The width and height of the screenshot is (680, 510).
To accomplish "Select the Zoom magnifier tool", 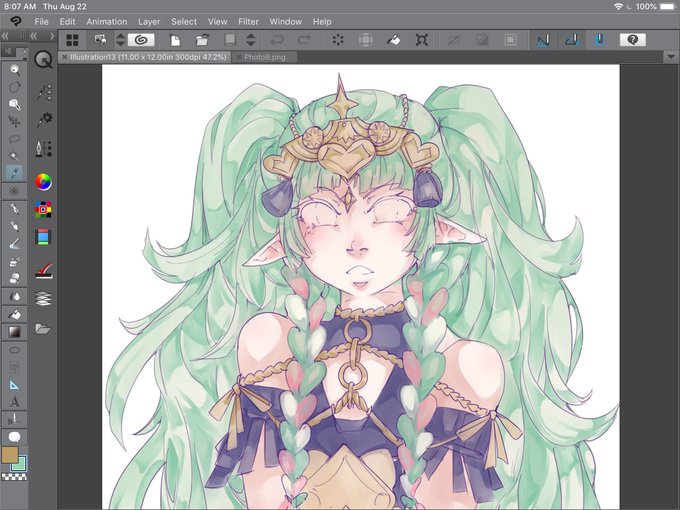I will point(15,69).
